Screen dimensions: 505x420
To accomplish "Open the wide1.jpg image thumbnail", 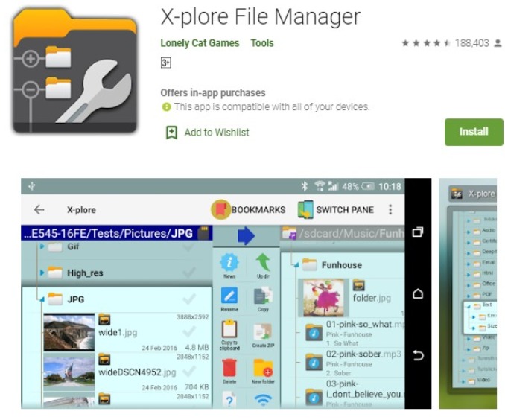I will 69,332.
